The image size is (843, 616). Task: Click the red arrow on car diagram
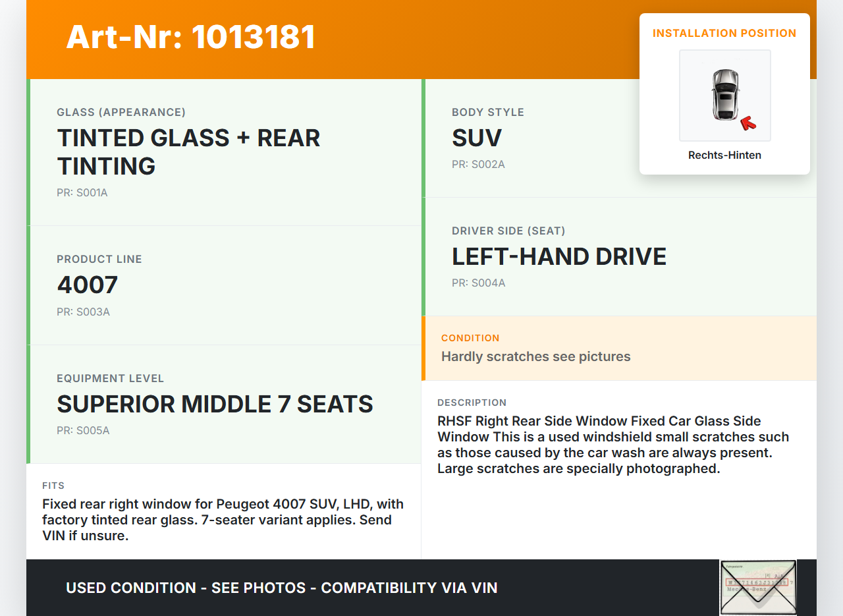748,123
